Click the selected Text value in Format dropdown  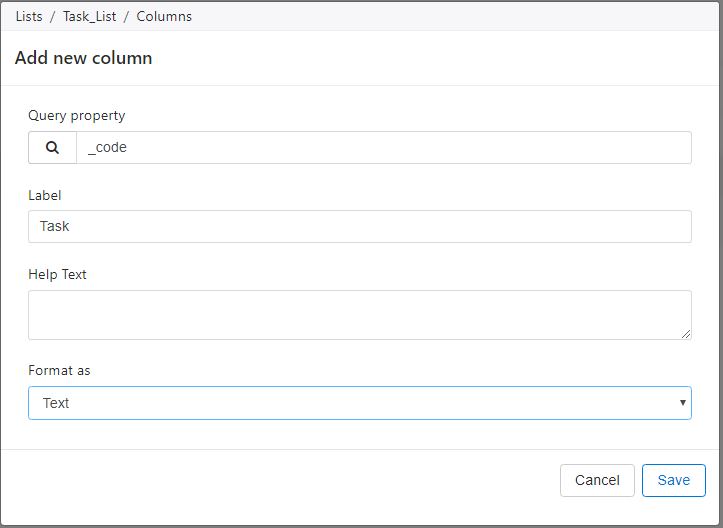click(x=56, y=403)
